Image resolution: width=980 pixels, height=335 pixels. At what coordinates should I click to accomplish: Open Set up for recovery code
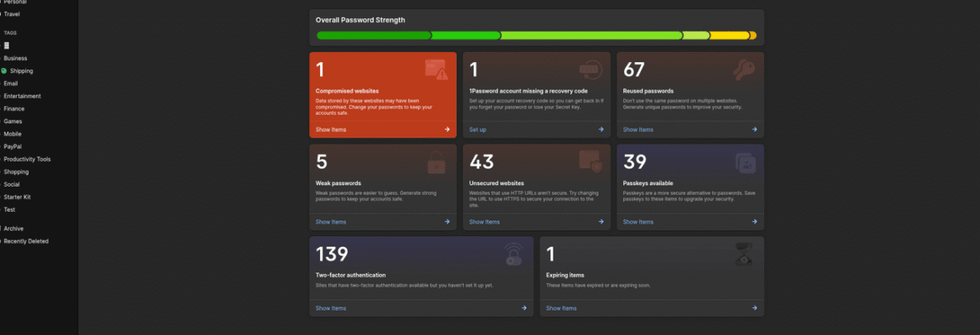click(x=477, y=130)
